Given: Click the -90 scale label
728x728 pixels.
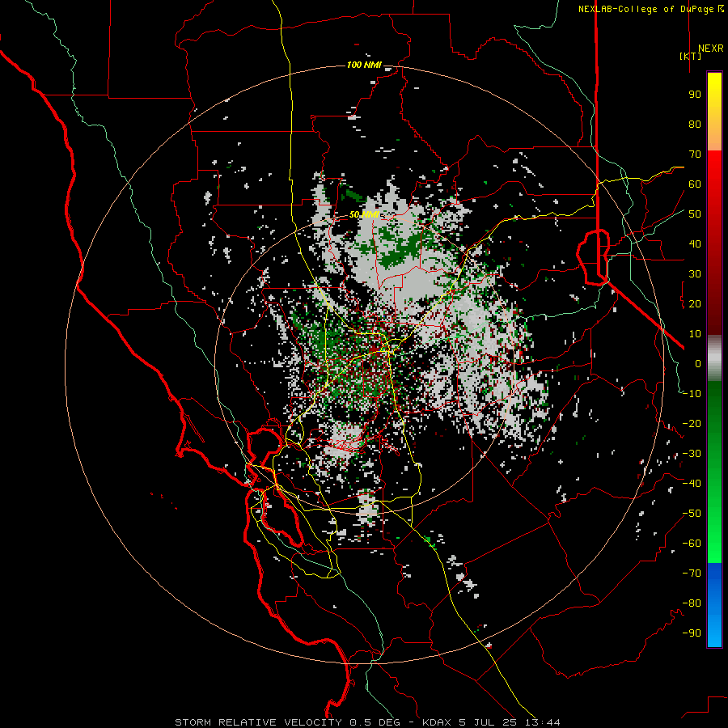Looking at the screenshot, I should 692,633.
